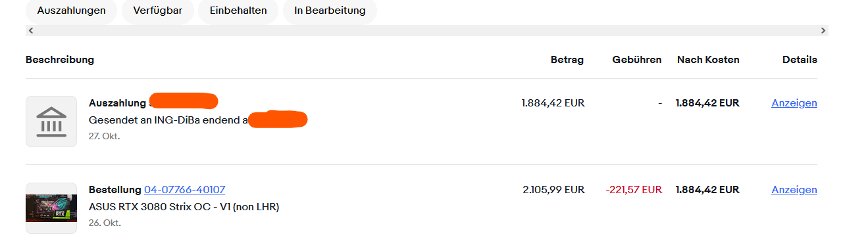The width and height of the screenshot is (868, 249).
Task: Open the Auszahlungen filter tab
Action: 71,11
